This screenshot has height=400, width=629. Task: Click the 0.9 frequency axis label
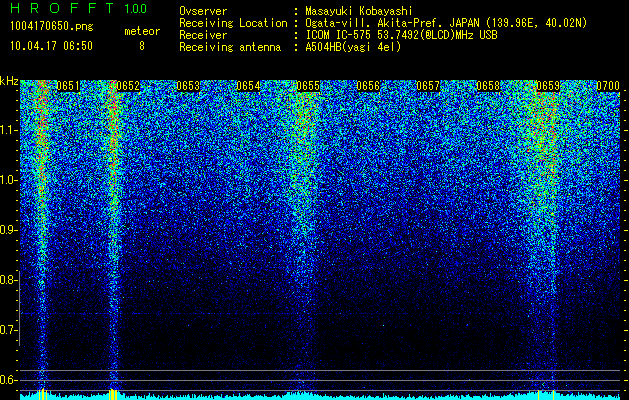(x=7, y=230)
